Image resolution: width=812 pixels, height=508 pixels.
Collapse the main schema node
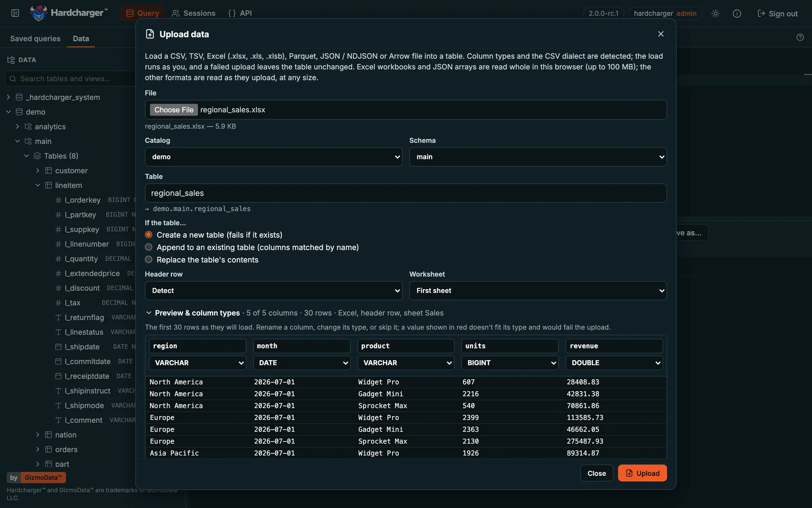click(x=17, y=141)
